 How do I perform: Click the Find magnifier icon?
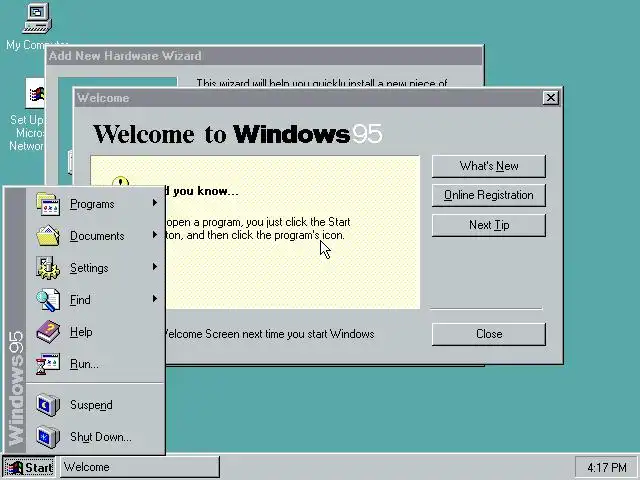pos(48,300)
